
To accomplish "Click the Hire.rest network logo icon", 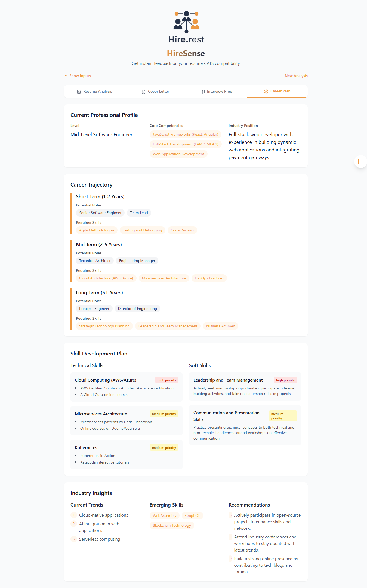I will (x=186, y=22).
